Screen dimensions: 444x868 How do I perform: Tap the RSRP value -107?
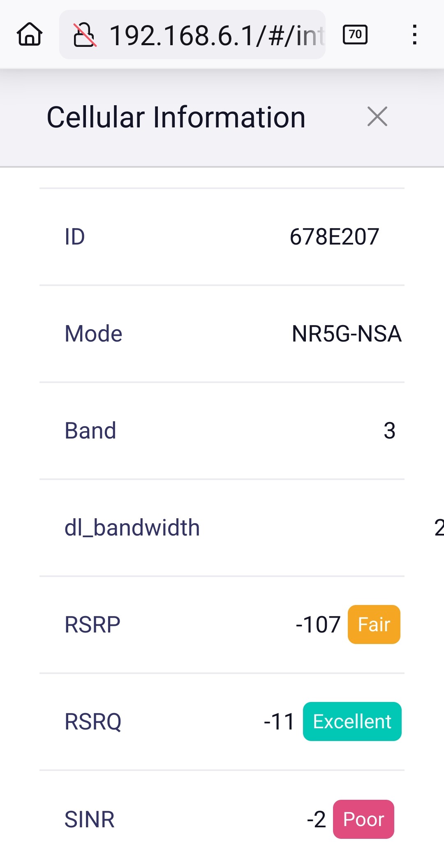(318, 625)
